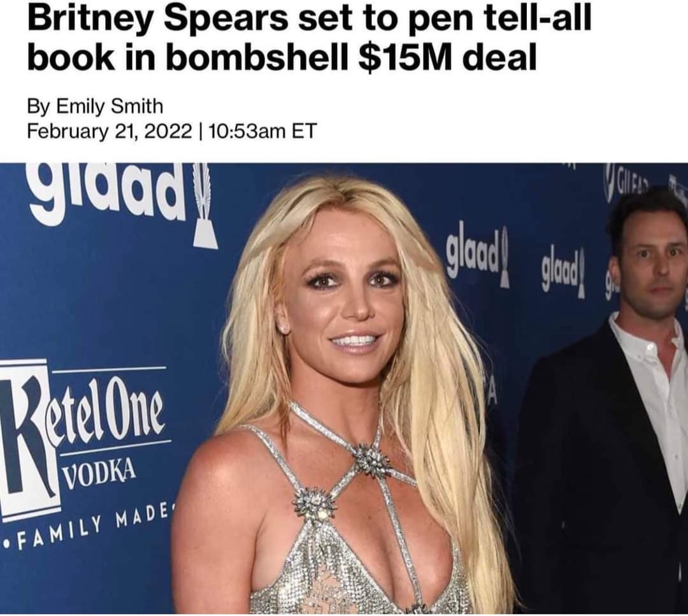Click the word "bombshell" in the headline
The width and height of the screenshot is (688, 616).
[x=260, y=57]
